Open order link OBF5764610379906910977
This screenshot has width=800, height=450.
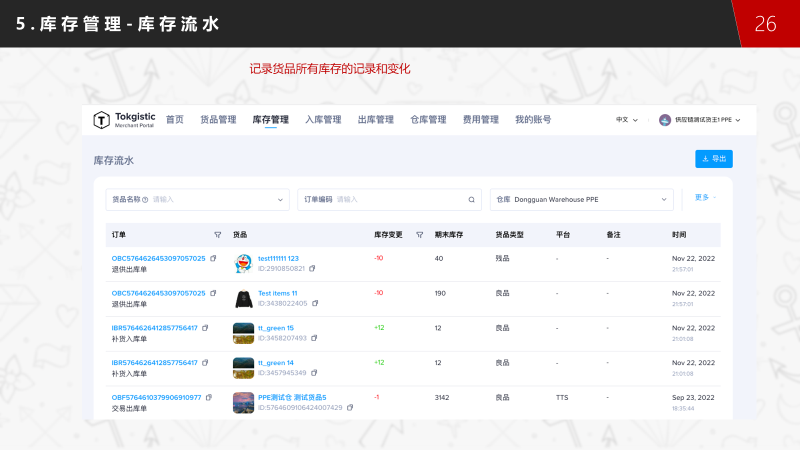pos(156,397)
